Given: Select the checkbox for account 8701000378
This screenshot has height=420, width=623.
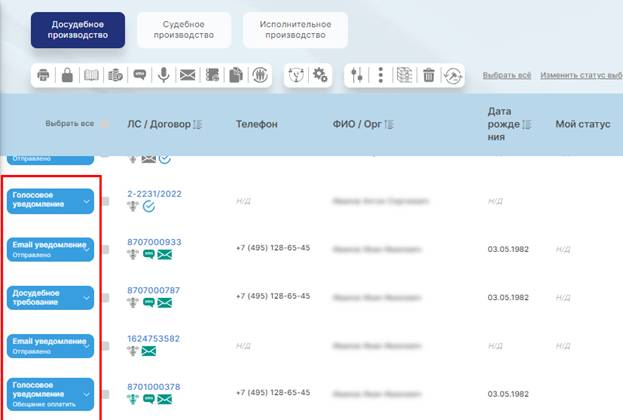Looking at the screenshot, I should [106, 393].
